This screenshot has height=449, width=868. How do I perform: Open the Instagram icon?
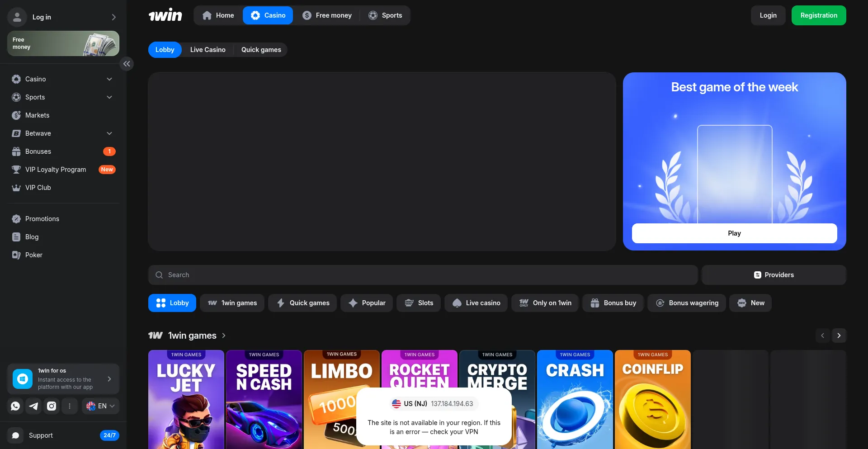[x=52, y=406]
